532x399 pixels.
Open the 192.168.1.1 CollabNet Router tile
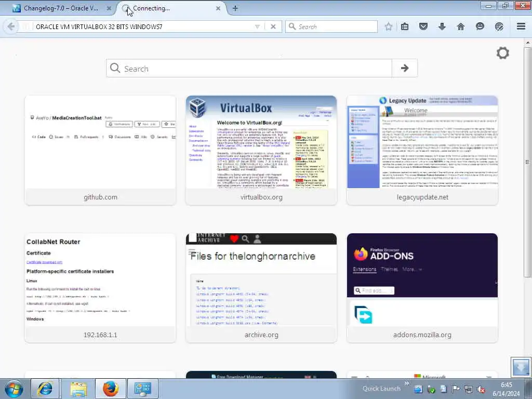pos(100,288)
